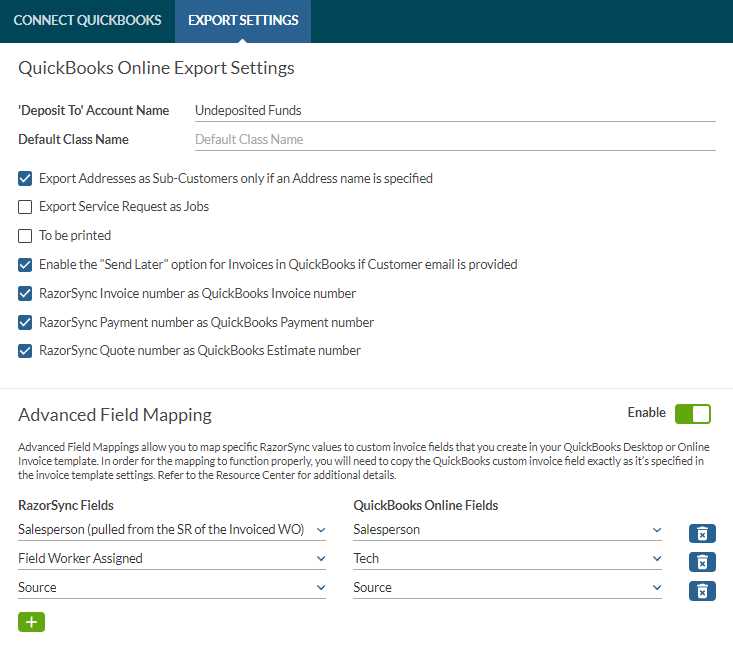Toggle the Send Later option for Invoices

25,265
